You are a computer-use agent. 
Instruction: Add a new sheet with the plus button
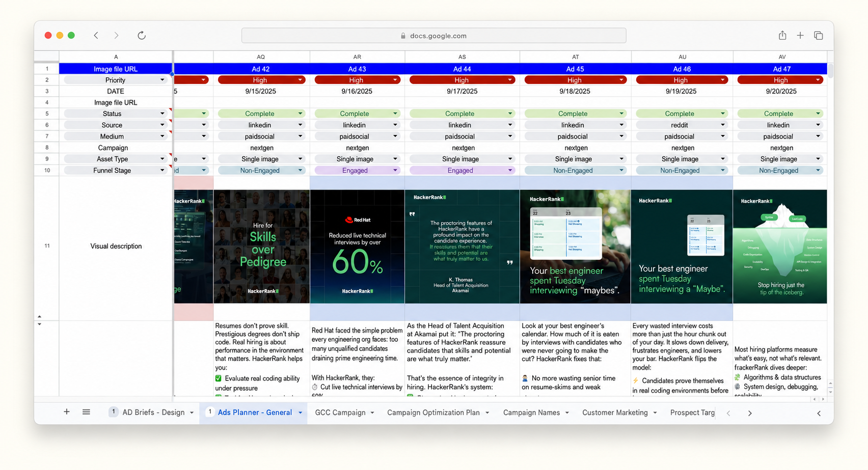pos(67,412)
